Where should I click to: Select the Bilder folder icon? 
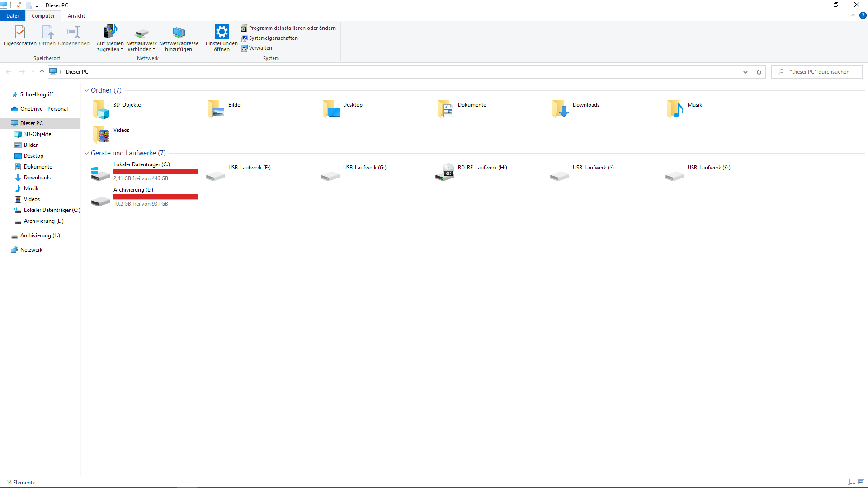pyautogui.click(x=216, y=109)
